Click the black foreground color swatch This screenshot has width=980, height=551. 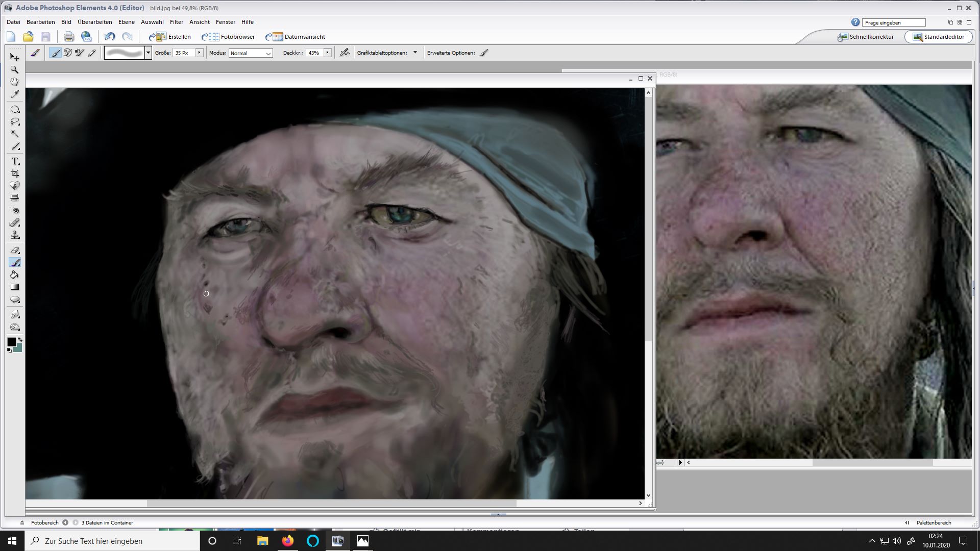(12, 342)
